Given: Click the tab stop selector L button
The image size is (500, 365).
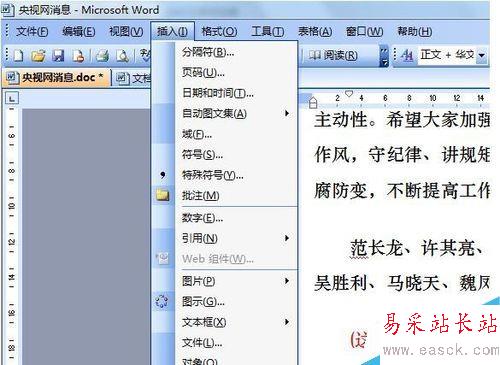Looking at the screenshot, I should tap(12, 98).
